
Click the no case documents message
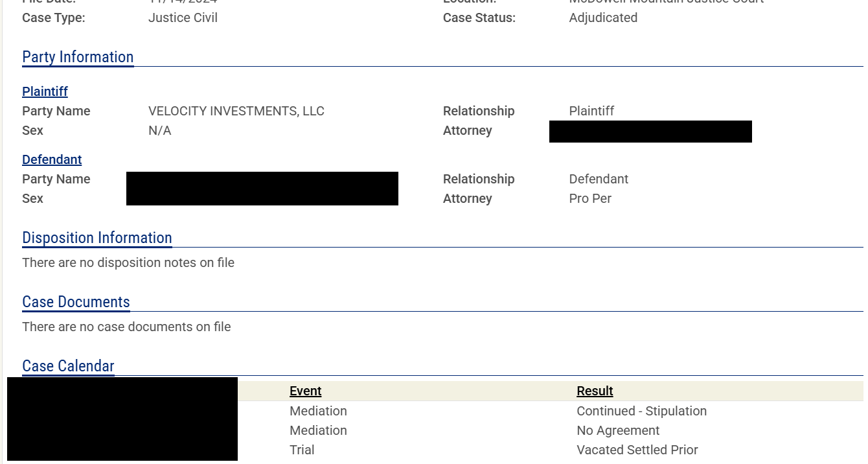click(x=126, y=327)
